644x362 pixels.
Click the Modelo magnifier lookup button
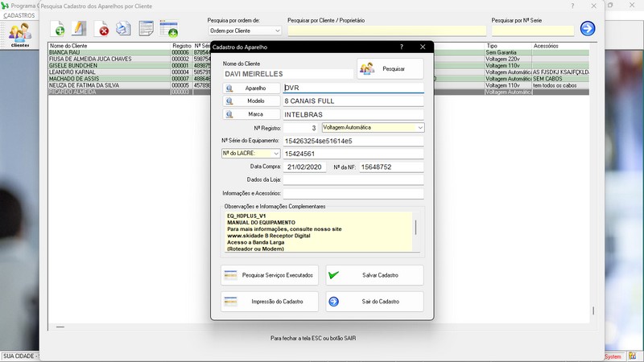pos(251,101)
